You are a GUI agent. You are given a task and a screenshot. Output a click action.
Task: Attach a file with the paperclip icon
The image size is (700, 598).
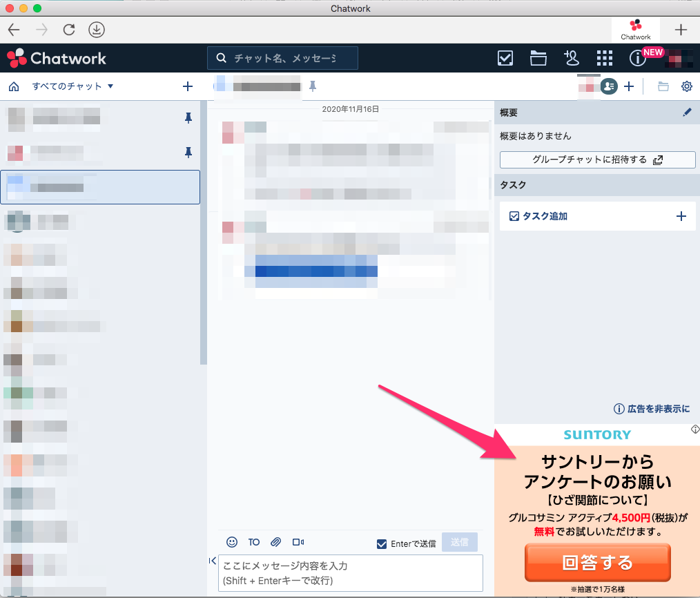tap(275, 542)
